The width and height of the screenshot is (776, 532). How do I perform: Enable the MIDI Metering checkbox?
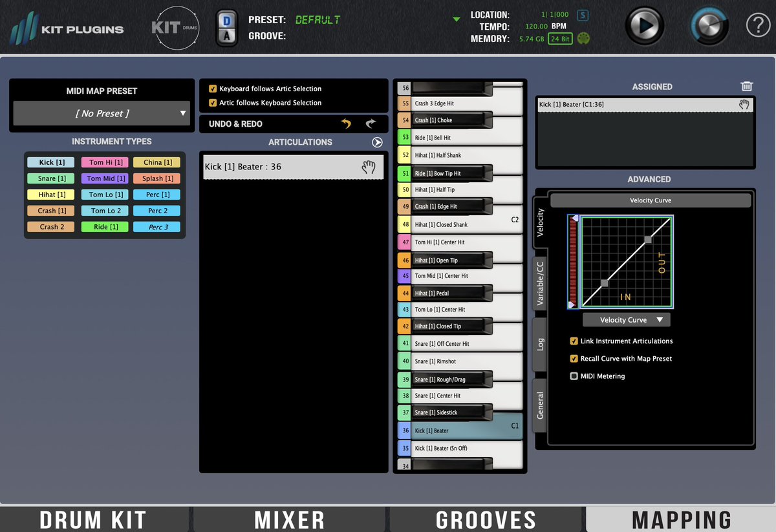pyautogui.click(x=574, y=376)
